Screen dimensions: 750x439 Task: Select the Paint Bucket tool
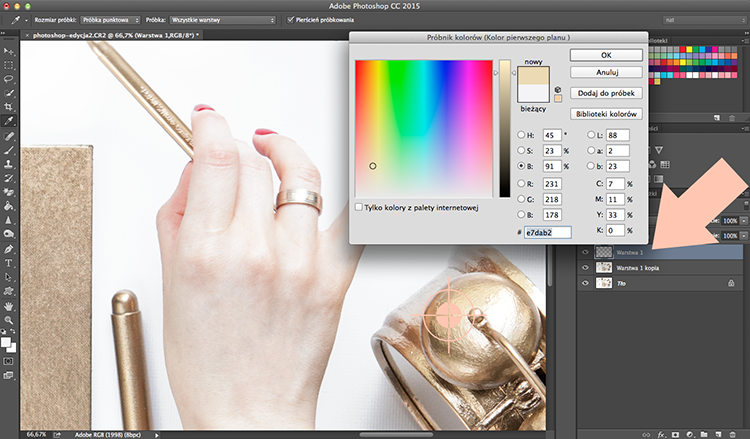9,206
